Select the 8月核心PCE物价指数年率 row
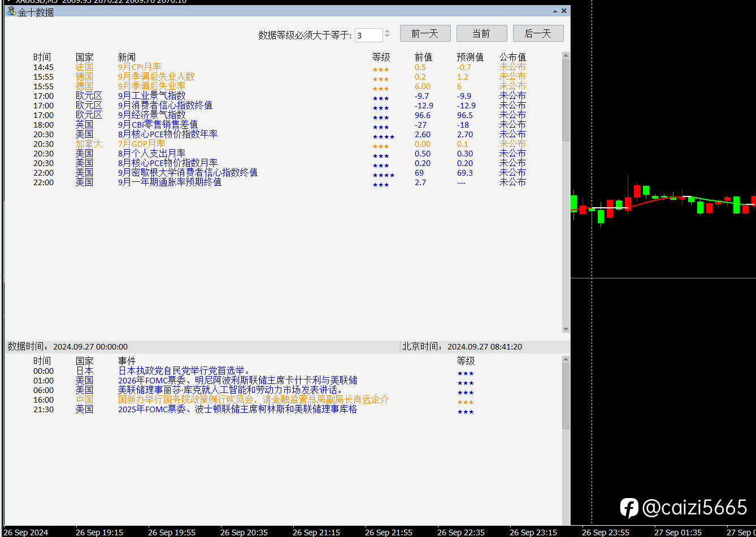Image resolution: width=756 pixels, height=537 pixels. pos(280,134)
